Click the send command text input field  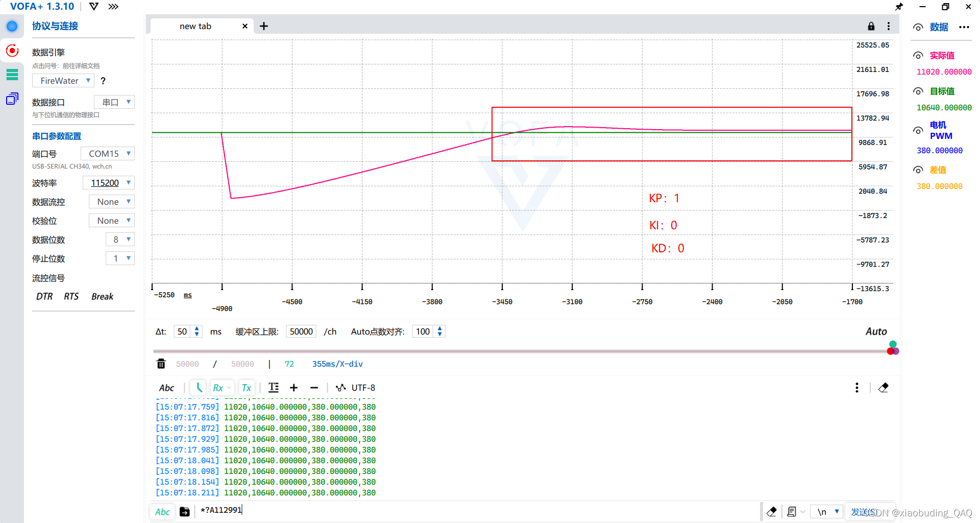478,510
